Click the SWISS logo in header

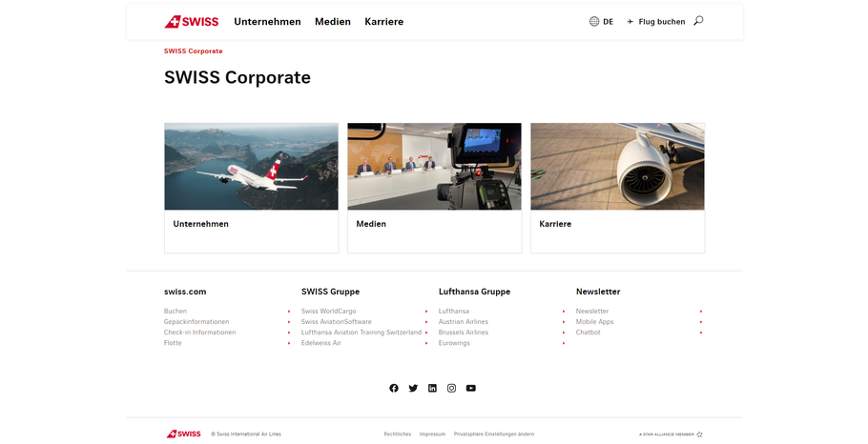tap(192, 22)
